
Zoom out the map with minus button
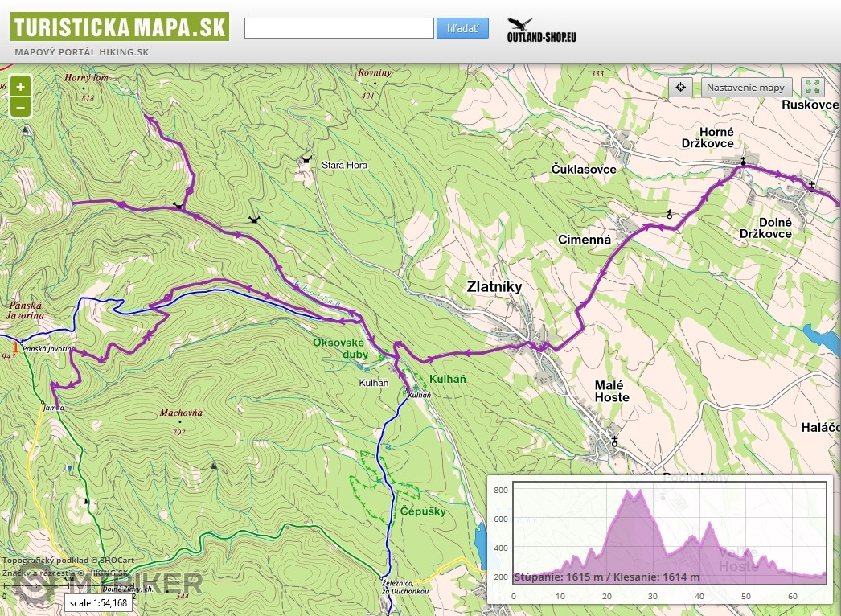point(20,106)
